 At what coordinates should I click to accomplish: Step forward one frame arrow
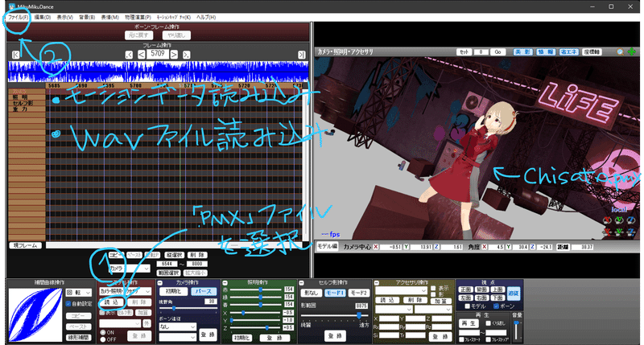pyautogui.click(x=174, y=55)
